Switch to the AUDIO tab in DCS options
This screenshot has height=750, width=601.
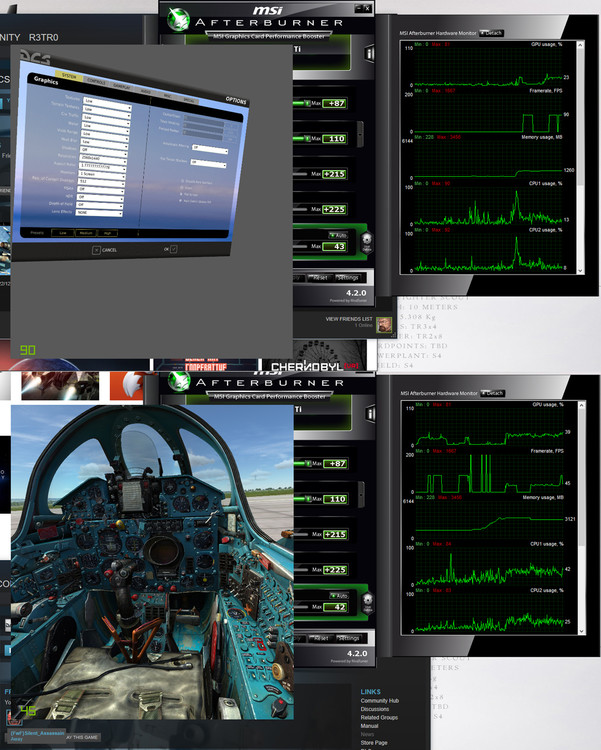point(145,91)
